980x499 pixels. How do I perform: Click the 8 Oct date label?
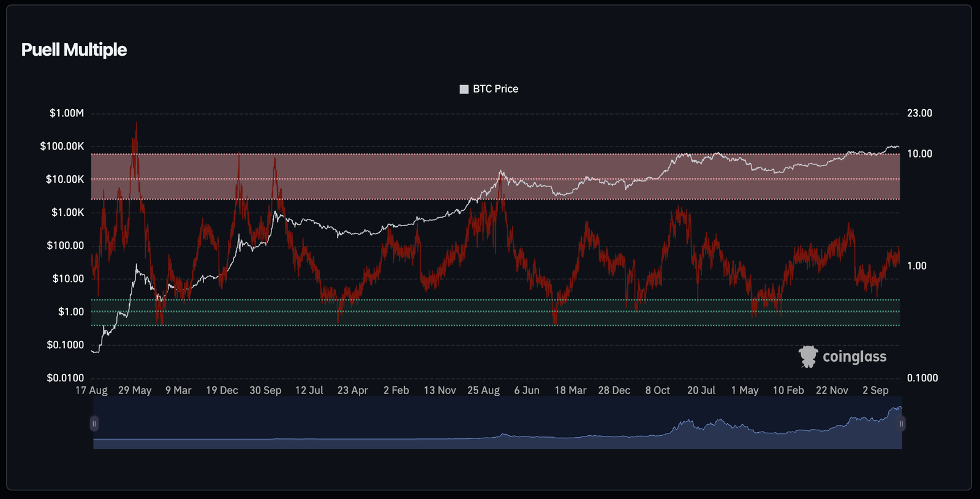pyautogui.click(x=657, y=390)
